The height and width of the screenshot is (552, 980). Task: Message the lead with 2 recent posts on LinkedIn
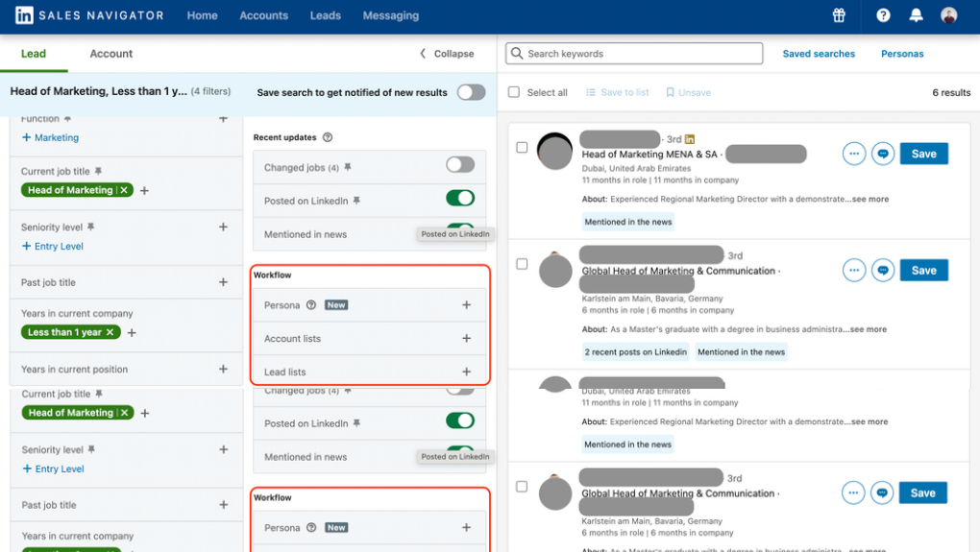[x=883, y=271]
